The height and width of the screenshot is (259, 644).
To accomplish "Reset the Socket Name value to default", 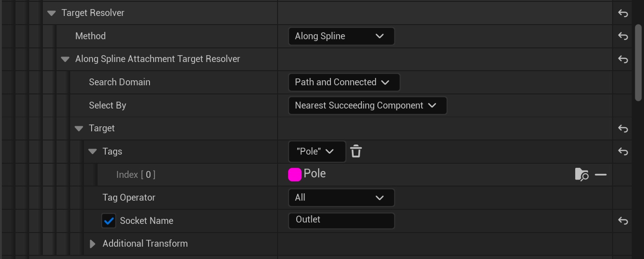I will 623,221.
